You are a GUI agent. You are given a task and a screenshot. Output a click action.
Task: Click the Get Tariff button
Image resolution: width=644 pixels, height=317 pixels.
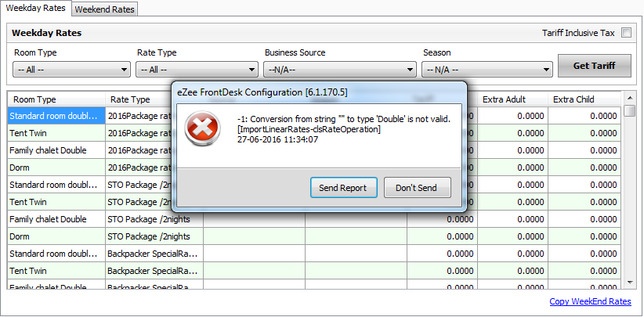pos(595,66)
